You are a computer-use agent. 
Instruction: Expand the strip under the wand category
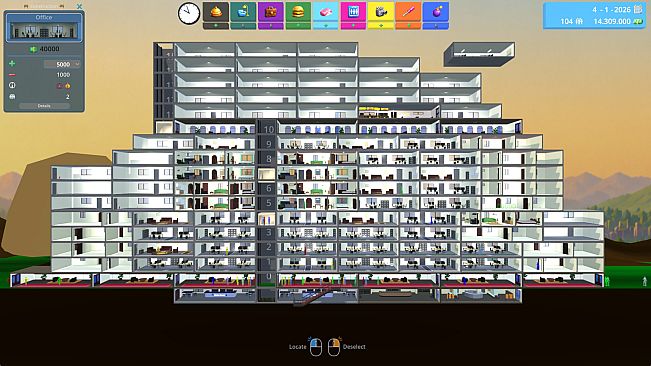coord(408,26)
